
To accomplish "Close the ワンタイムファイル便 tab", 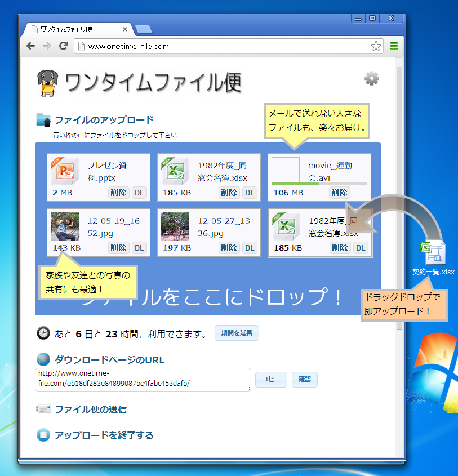I will [124, 29].
